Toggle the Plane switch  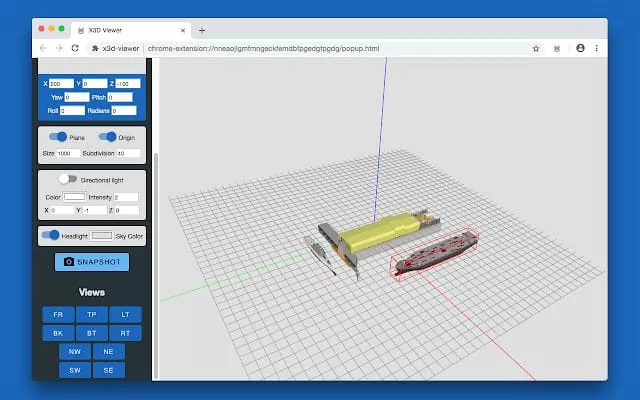pos(58,137)
